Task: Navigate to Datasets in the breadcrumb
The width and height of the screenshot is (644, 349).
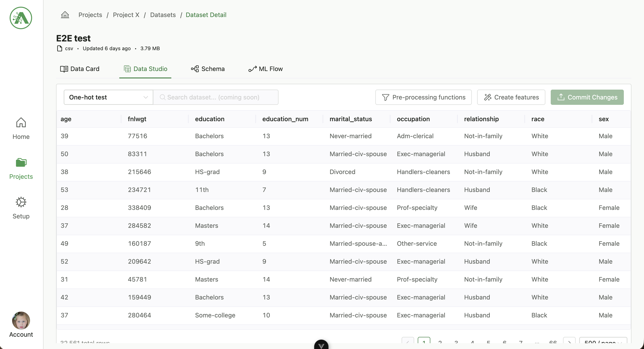Action: [163, 15]
